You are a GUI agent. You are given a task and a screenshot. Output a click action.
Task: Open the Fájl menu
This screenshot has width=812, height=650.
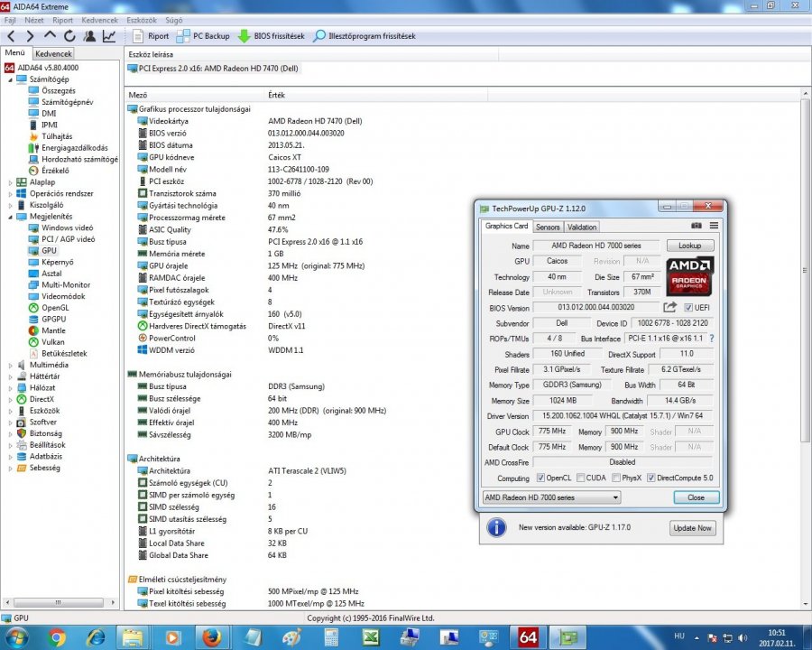tap(10, 20)
